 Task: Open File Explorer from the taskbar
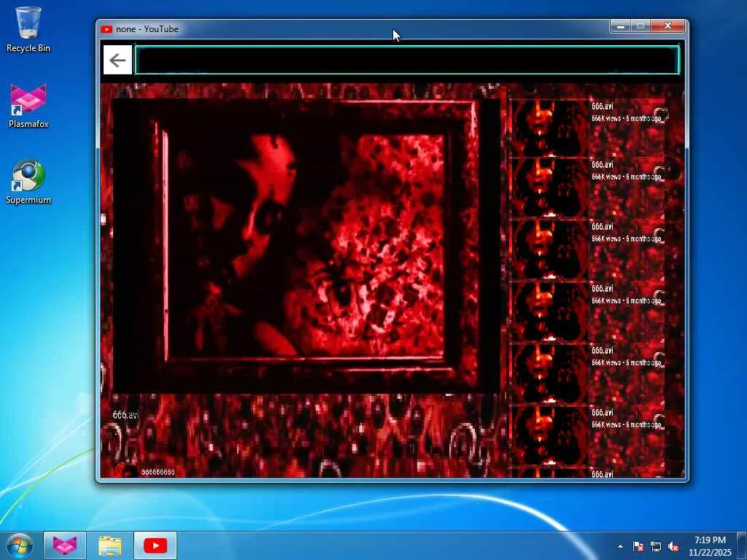[110, 545]
